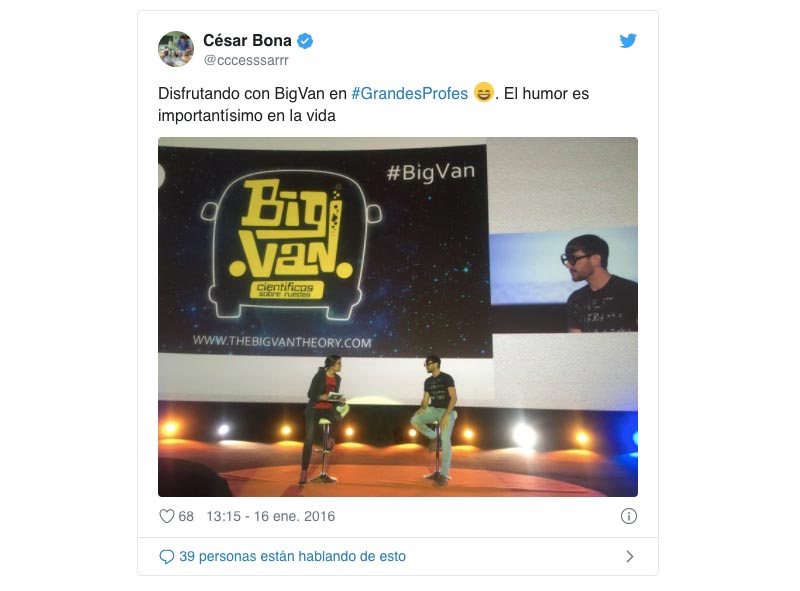
Task: Open the #GrandesProfes hashtag link
Action: coord(410,93)
